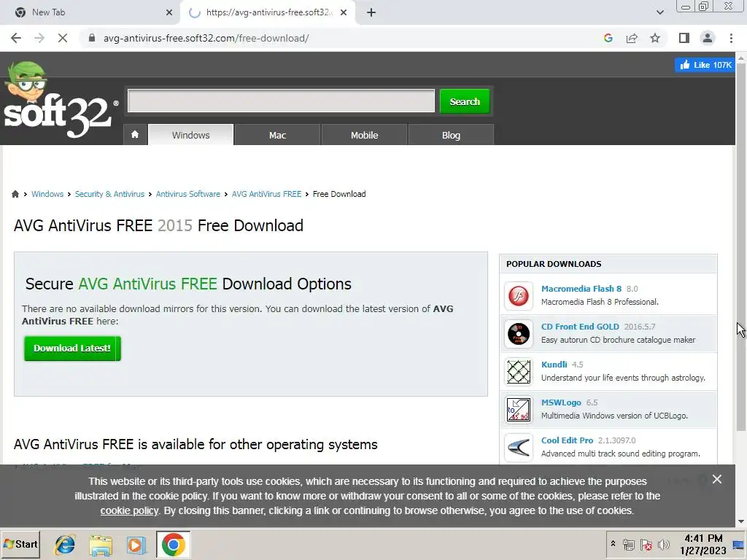Image resolution: width=747 pixels, height=560 pixels.
Task: Open the Windows breadcrumb link
Action: pyautogui.click(x=47, y=194)
